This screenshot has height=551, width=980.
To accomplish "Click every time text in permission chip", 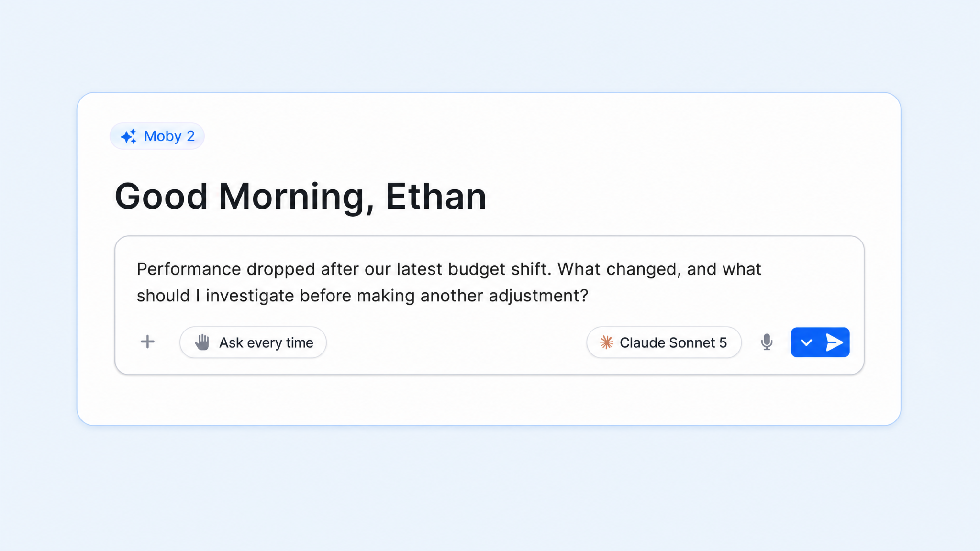I will 280,343.
